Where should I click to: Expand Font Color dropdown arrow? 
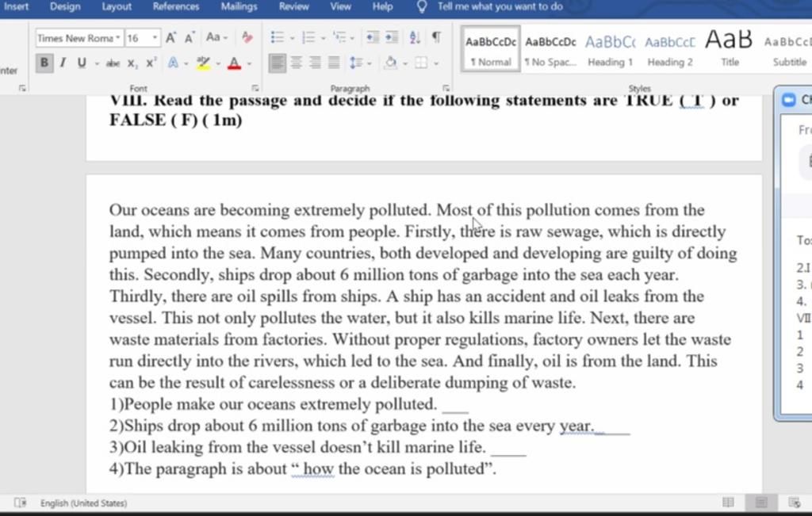[249, 63]
